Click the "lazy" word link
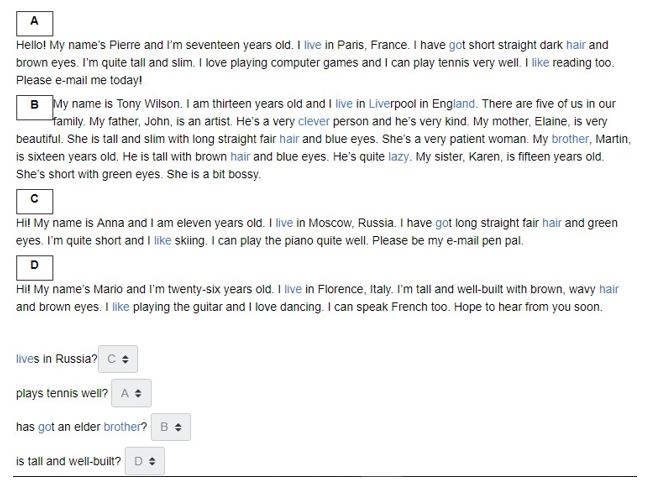The width and height of the screenshot is (666, 491). (399, 157)
